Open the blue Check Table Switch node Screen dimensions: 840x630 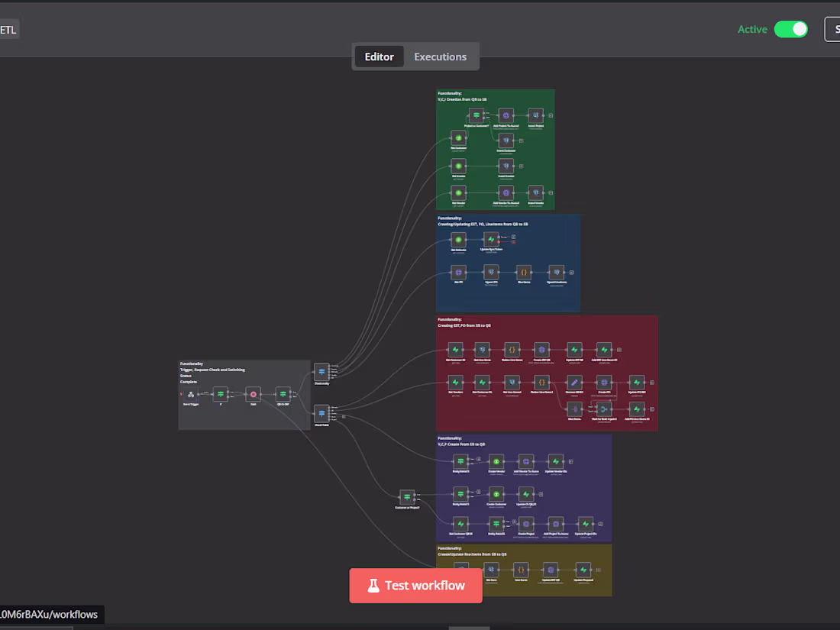[x=321, y=413]
